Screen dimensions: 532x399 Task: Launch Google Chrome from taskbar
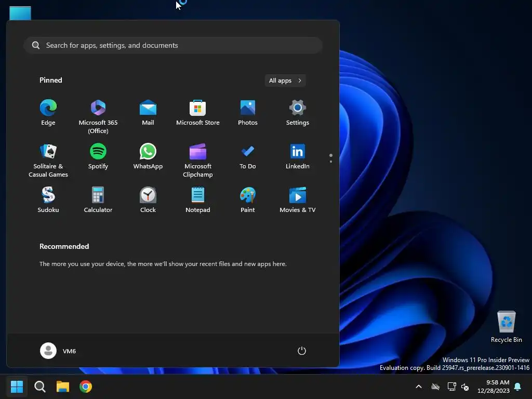click(x=86, y=387)
